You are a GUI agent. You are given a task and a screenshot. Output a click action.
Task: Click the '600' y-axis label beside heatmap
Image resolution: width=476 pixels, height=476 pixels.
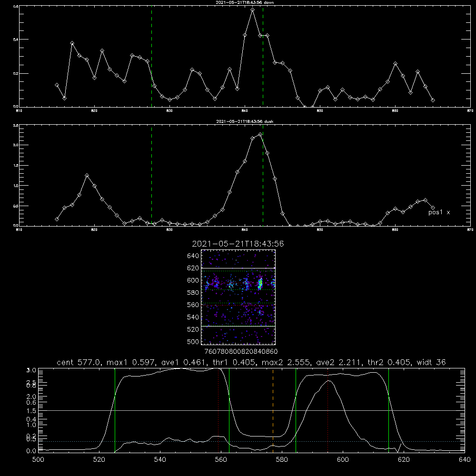point(193,280)
